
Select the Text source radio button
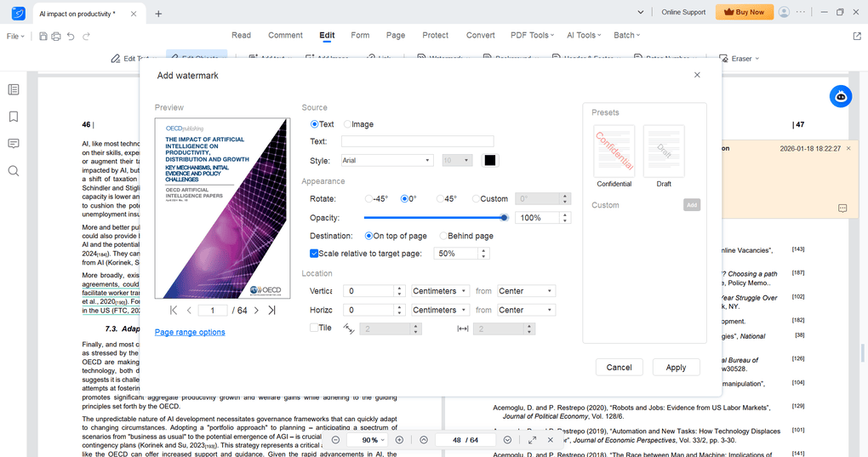point(314,124)
